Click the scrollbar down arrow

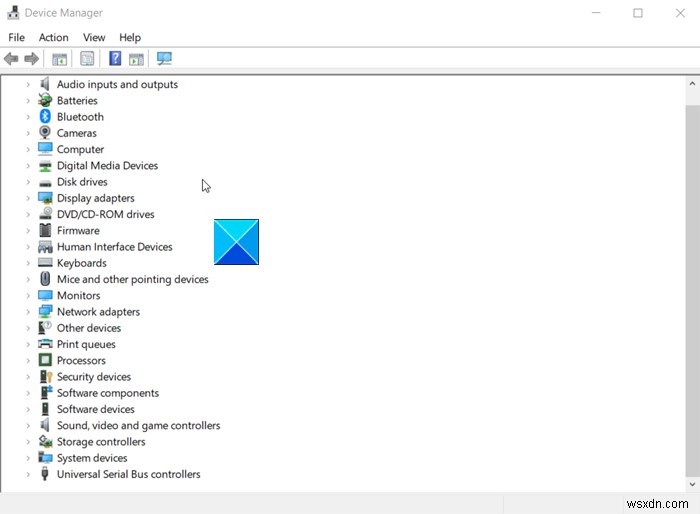click(x=692, y=484)
